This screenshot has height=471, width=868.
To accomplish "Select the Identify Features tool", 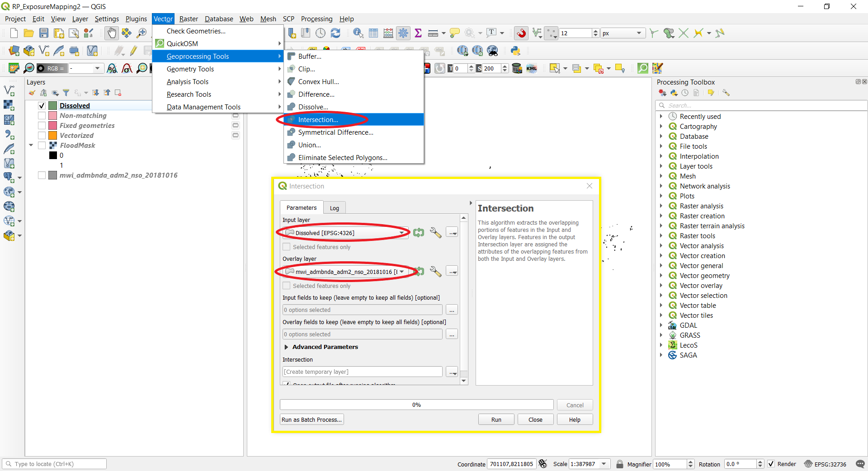I will coord(359,33).
